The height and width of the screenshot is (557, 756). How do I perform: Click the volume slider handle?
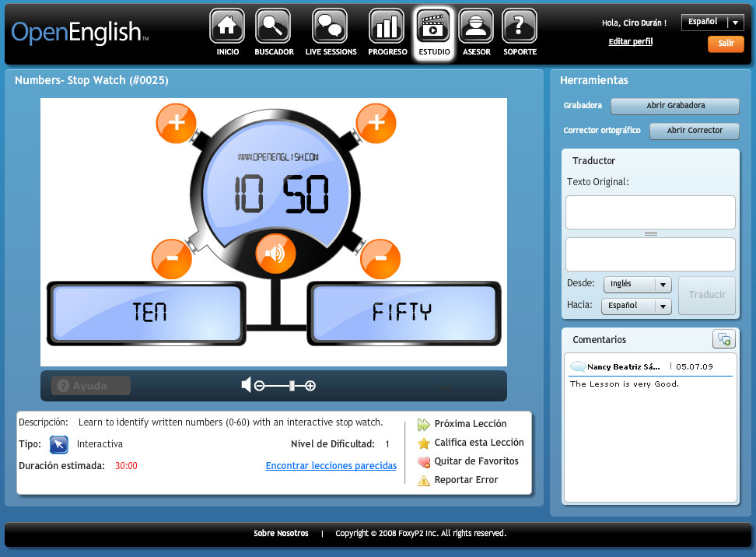[292, 386]
